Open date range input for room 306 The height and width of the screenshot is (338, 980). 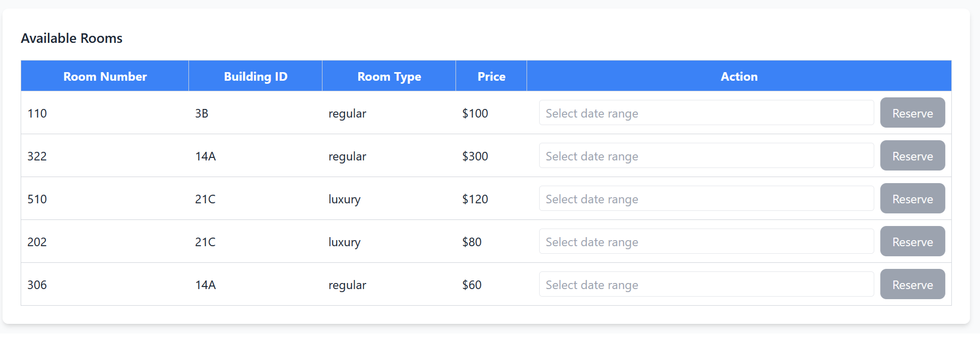click(x=705, y=285)
